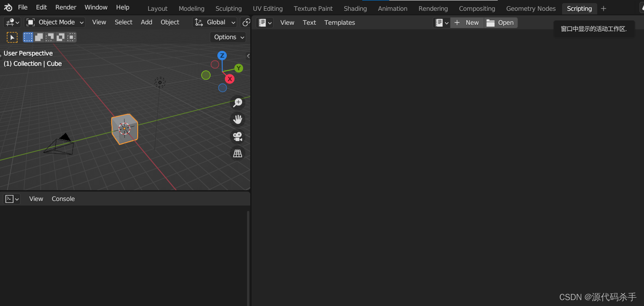Viewport: 644px width, 306px height.
Task: Open the Help menu
Action: (122, 7)
